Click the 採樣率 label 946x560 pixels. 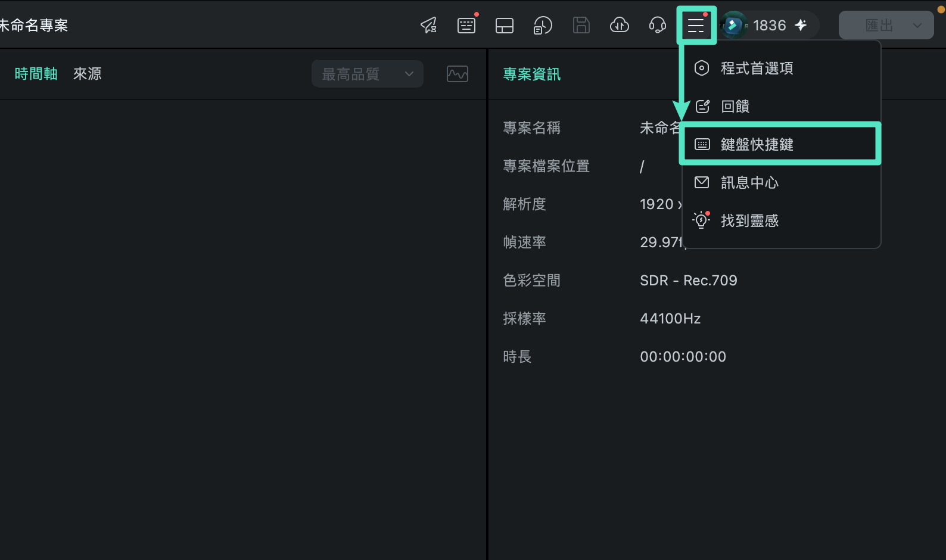point(524,319)
